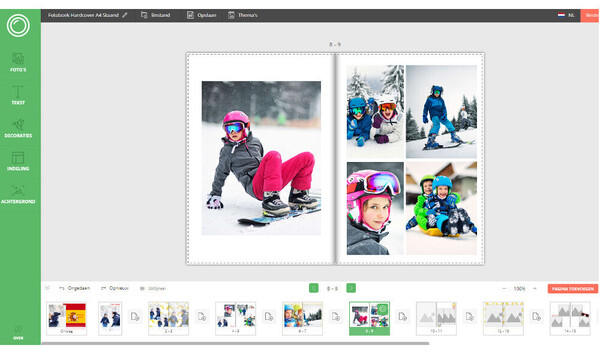600x360 pixels.
Task: Click the Pagina Toevoegen button
Action: (x=572, y=288)
